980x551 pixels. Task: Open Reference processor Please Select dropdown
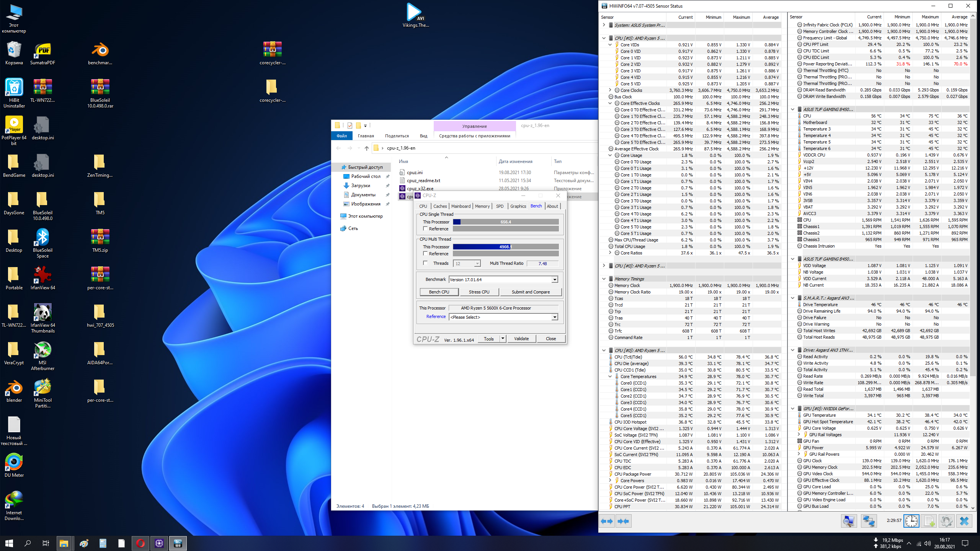pyautogui.click(x=554, y=317)
